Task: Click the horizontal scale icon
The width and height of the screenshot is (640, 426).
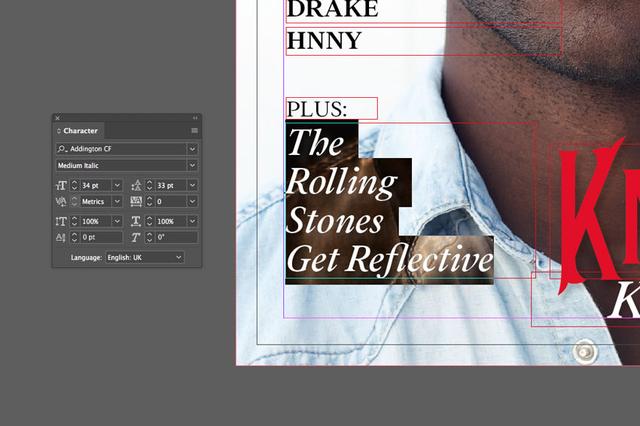Action: [136, 221]
